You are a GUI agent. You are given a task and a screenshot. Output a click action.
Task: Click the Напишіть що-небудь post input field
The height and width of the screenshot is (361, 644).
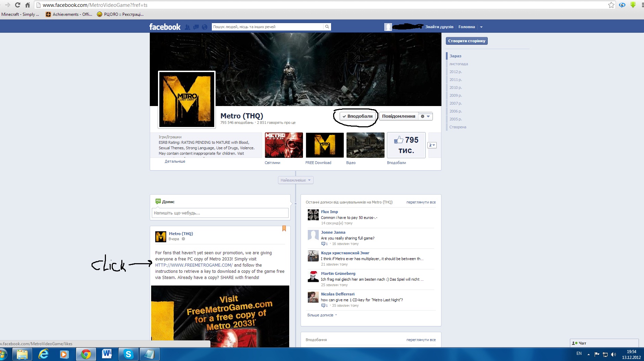pyautogui.click(x=220, y=213)
